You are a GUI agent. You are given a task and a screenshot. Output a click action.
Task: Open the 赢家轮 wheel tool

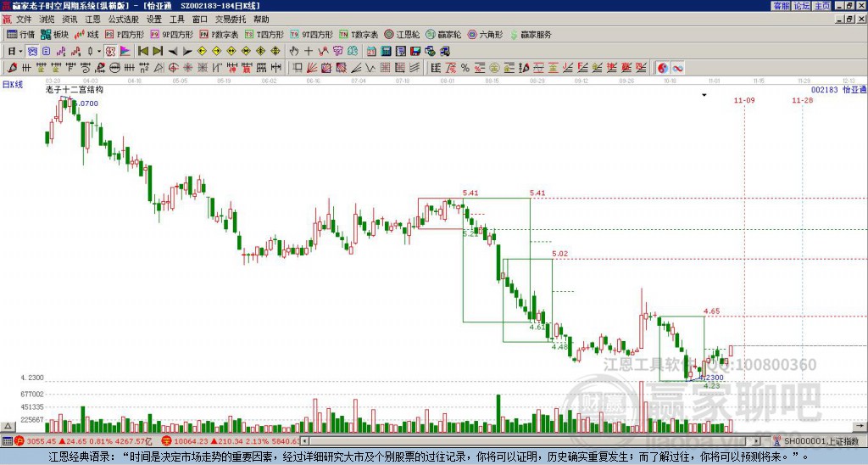point(443,34)
